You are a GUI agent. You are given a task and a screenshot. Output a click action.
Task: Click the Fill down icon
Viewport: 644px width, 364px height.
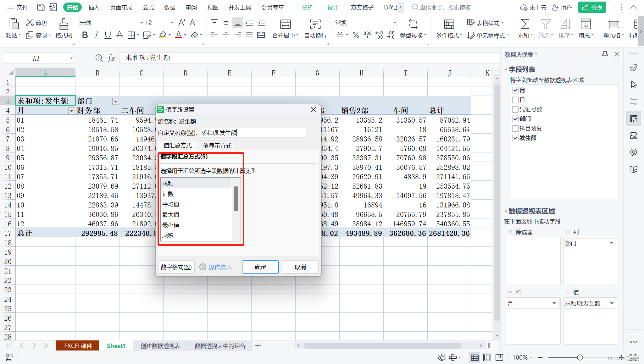coord(586,24)
